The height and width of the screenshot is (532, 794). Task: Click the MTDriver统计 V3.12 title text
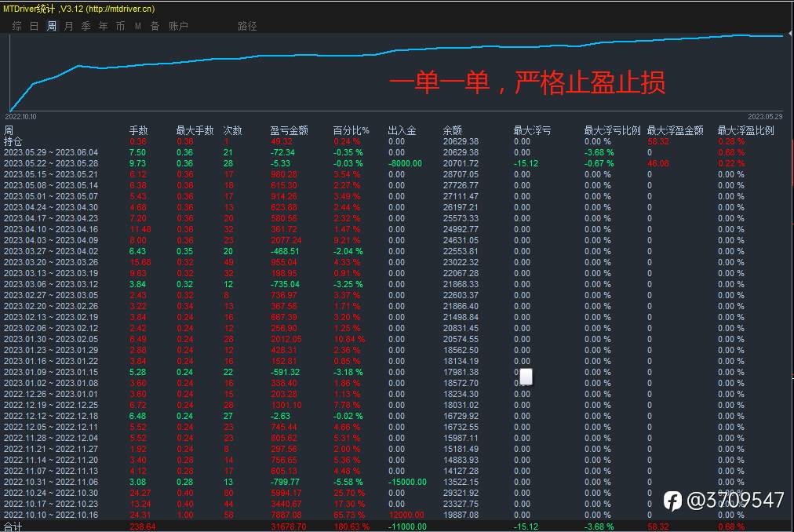pos(79,9)
